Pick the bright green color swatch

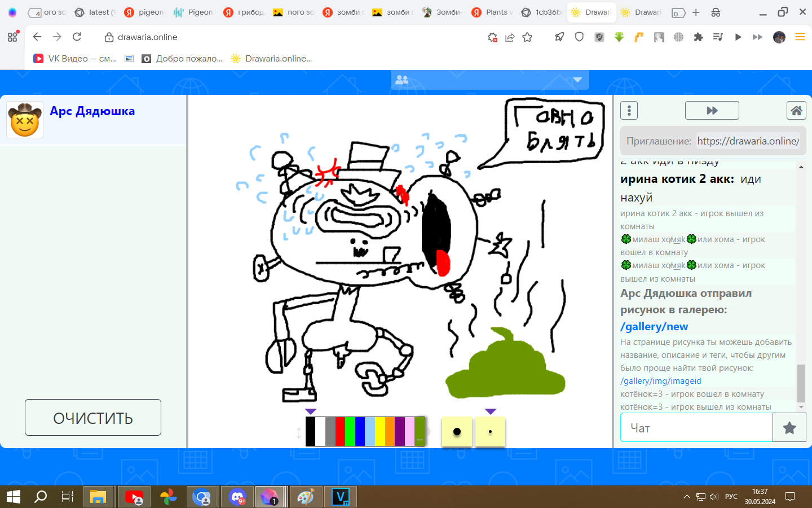coord(350,432)
